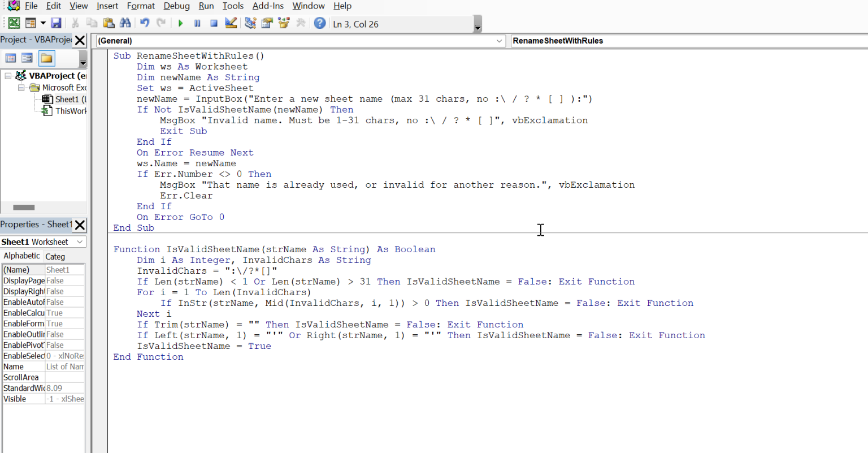Screen dimensions: 868x453
Task: Toggle Design Mode icon in toolbar
Action: [x=231, y=23]
